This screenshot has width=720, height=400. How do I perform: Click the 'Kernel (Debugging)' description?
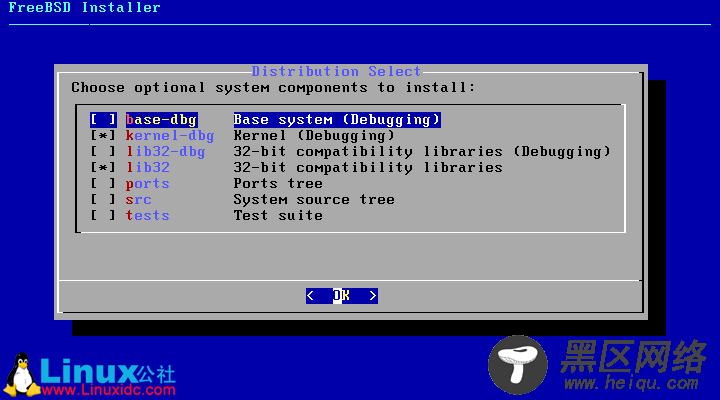pos(314,135)
